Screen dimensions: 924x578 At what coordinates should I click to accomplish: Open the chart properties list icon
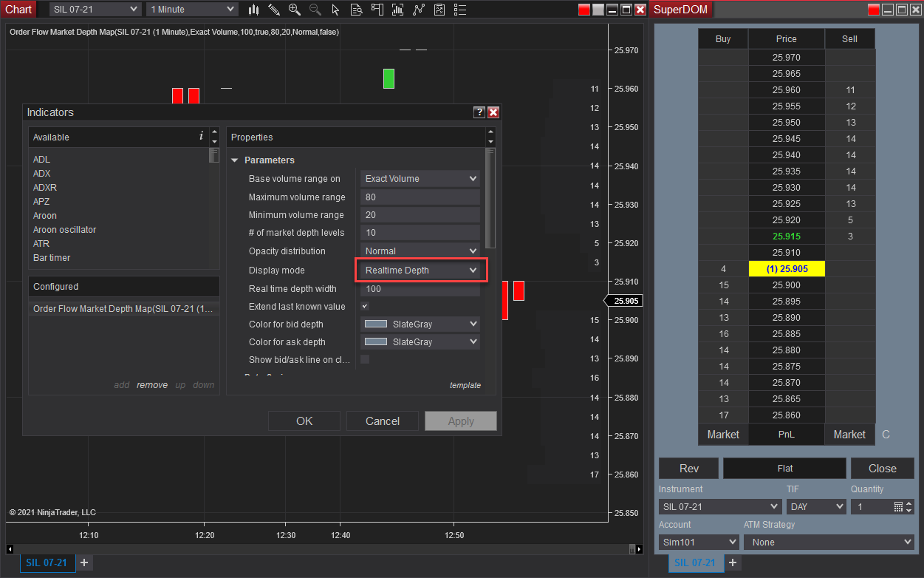point(460,10)
